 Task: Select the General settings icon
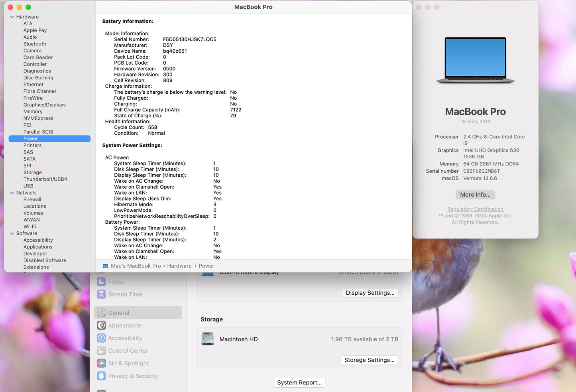pyautogui.click(x=118, y=313)
